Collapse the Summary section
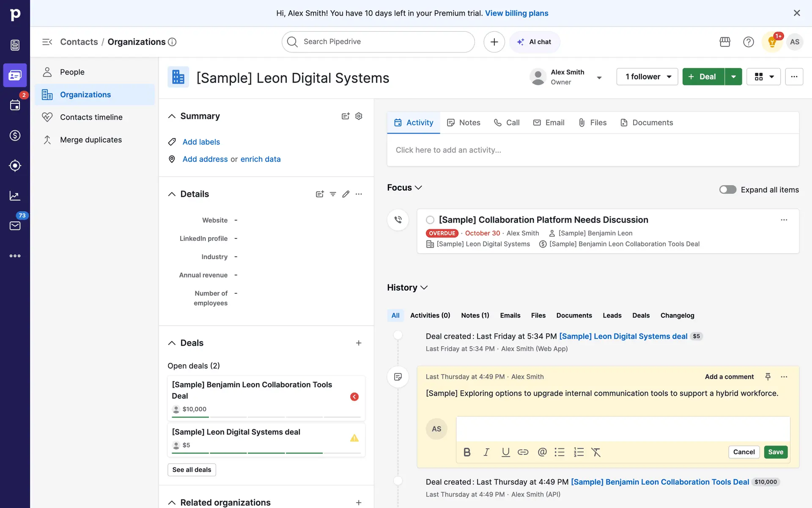 point(172,116)
